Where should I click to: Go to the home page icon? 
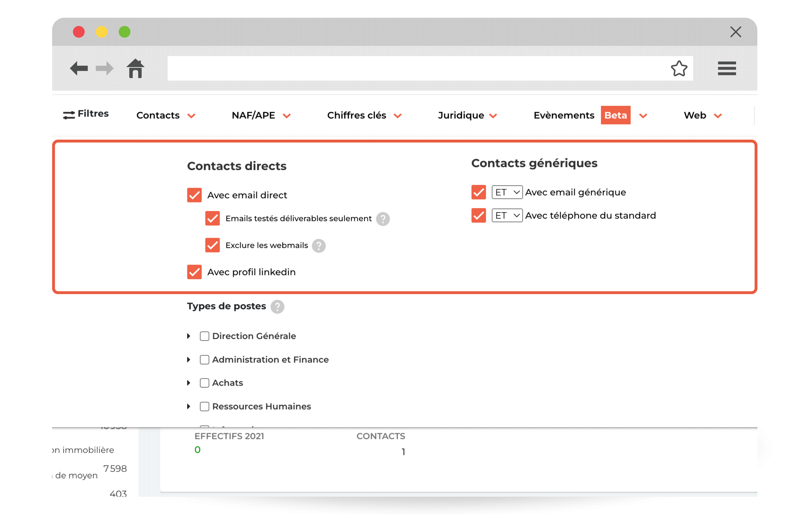135,69
